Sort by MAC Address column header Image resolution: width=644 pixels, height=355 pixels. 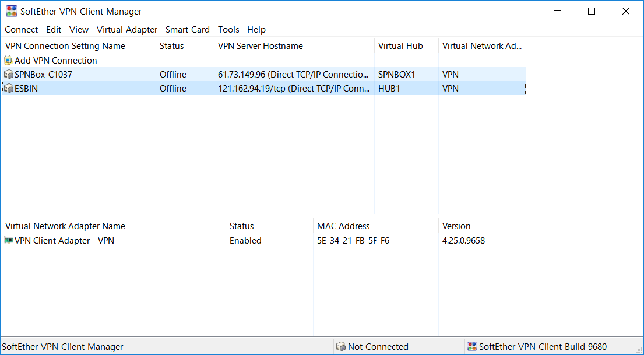coord(376,226)
